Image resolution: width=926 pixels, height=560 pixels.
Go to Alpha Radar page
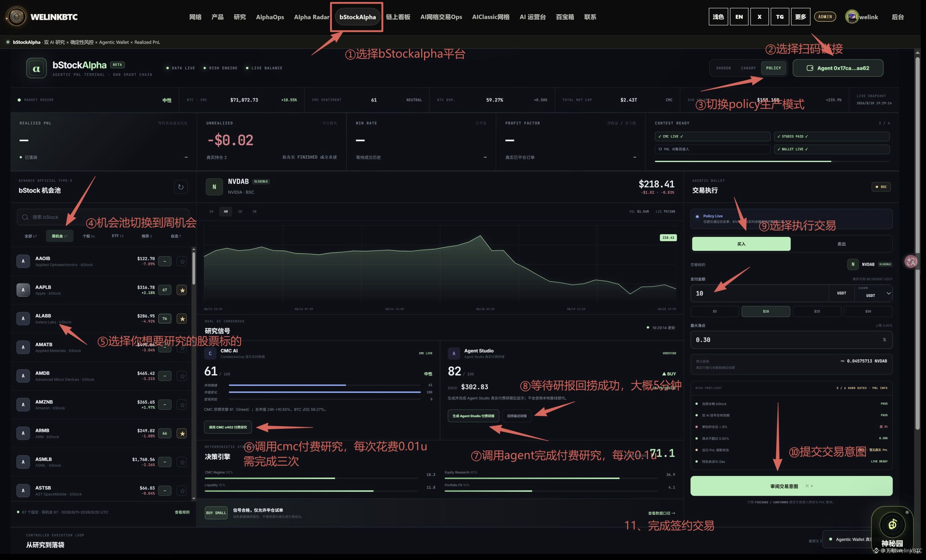click(311, 17)
